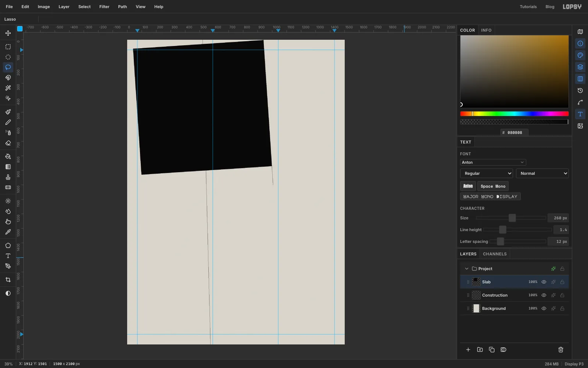Adjust the character Size slider
This screenshot has height=368, width=588.
[x=511, y=218]
